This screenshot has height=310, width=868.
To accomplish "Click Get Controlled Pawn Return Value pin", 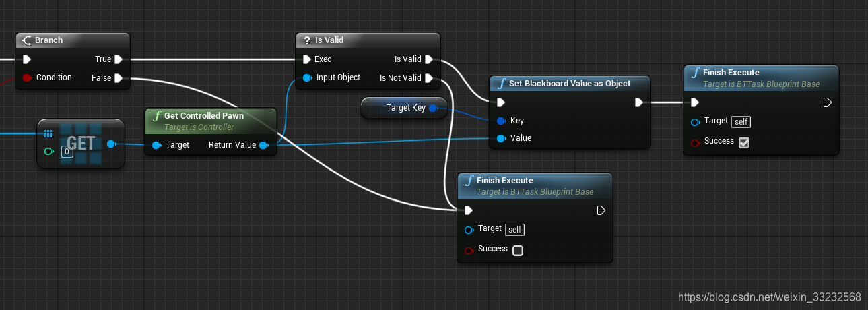I will 263,145.
